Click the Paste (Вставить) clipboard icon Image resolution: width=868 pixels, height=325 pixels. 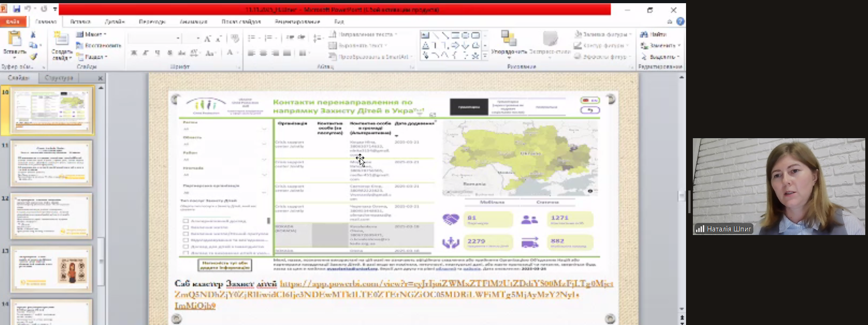[15, 40]
